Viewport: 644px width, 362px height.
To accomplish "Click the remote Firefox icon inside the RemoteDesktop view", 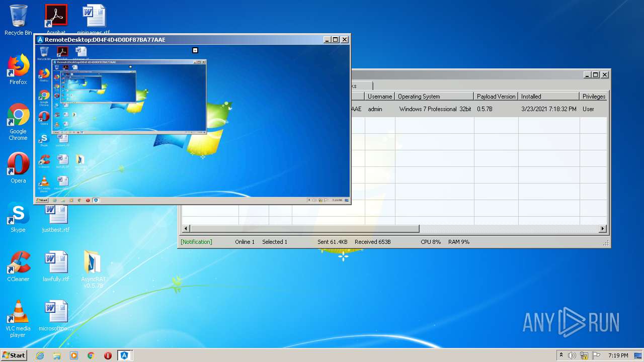I will point(44,74).
